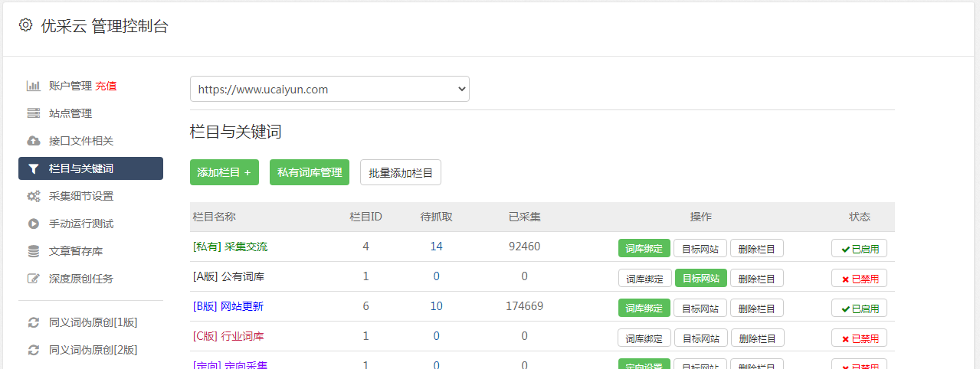The width and height of the screenshot is (980, 369).
Task: Click the 栏目ID table header
Action: tap(365, 217)
